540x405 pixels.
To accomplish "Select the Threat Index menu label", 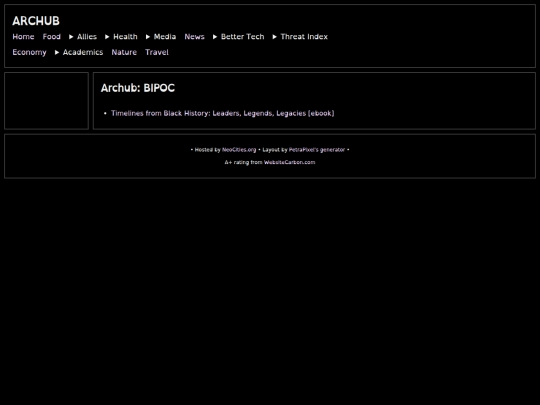I will [x=304, y=37].
